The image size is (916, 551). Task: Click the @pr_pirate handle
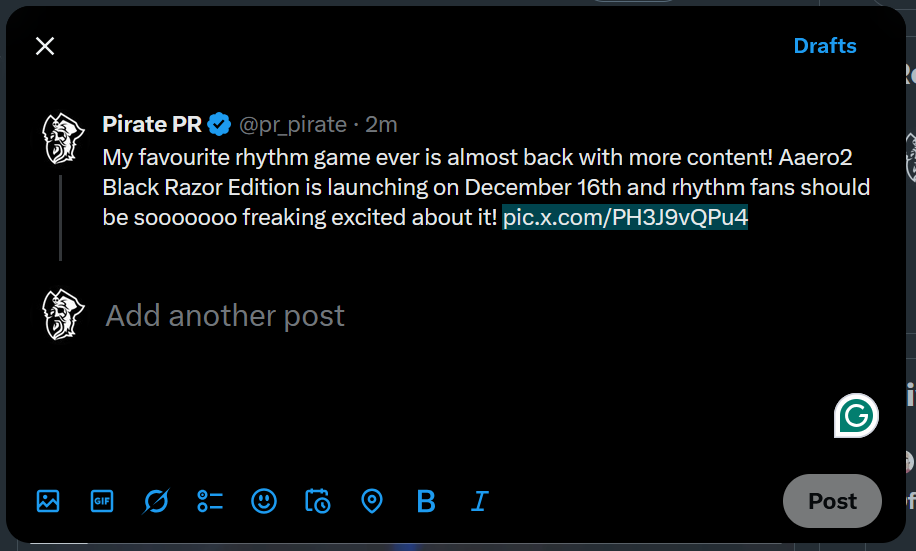[292, 125]
